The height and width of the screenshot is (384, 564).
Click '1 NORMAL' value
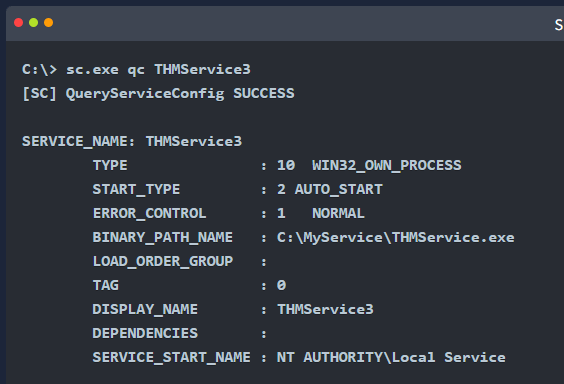click(x=320, y=214)
